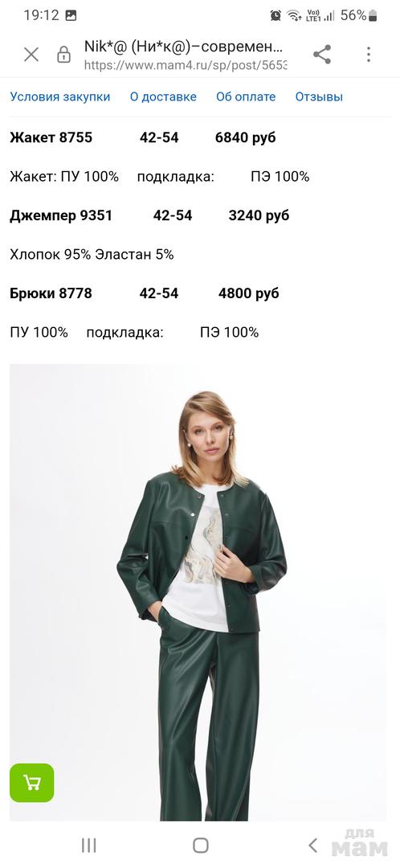This screenshot has width=400, height=868.
Task: Tap the Android recent apps icon
Action: tap(88, 845)
